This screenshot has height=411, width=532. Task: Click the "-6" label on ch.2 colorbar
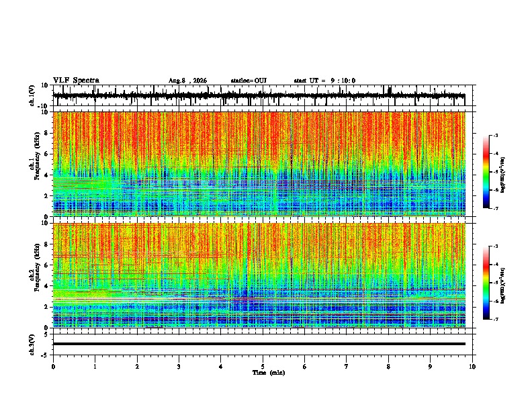[496, 301]
